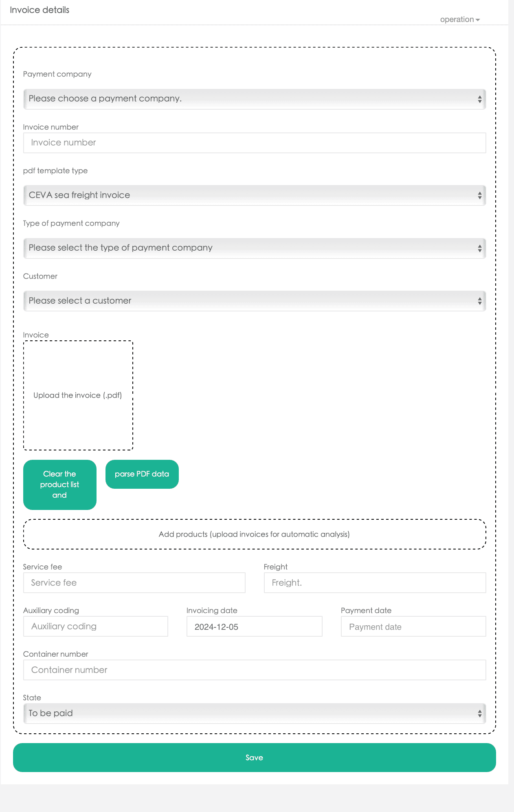Viewport: 514px width, 812px height.
Task: Click the Upload the invoice (.pdf) area
Action: pos(78,395)
